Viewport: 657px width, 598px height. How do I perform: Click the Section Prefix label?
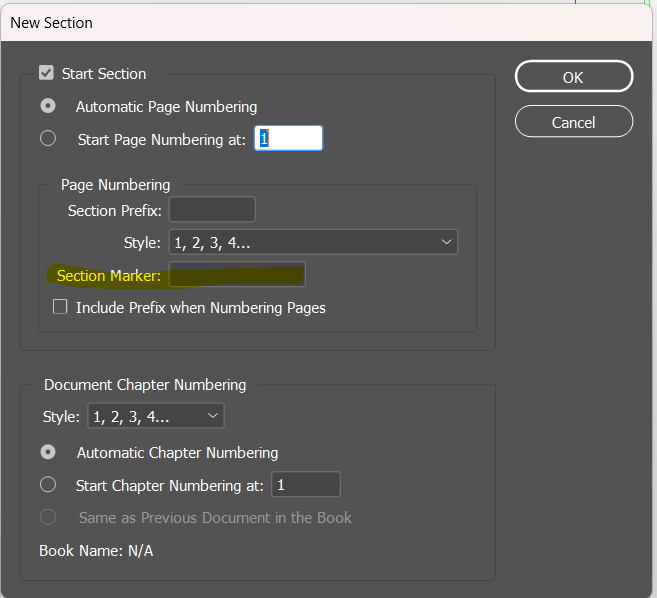[x=114, y=210]
